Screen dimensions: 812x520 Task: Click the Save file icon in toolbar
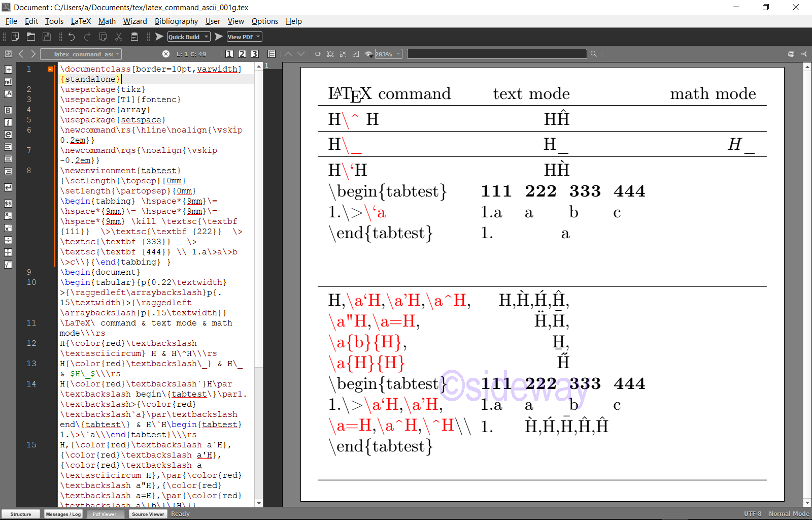47,37
